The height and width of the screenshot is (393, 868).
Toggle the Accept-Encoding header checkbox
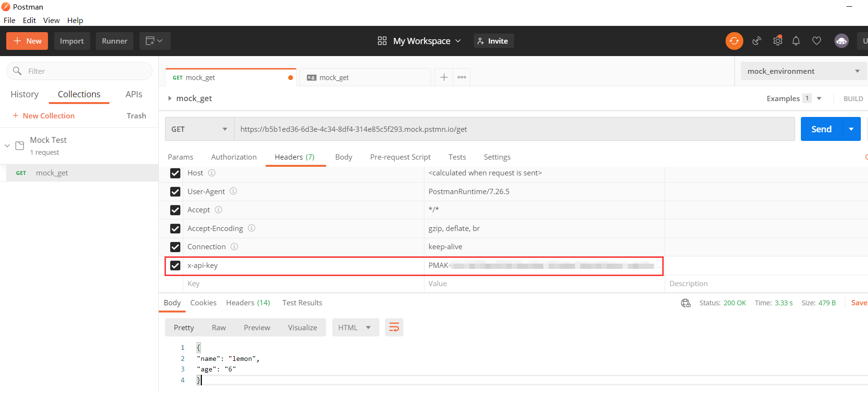point(176,229)
